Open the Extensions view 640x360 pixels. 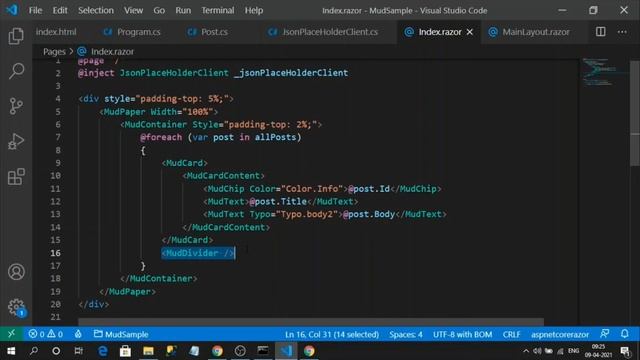tap(16, 177)
